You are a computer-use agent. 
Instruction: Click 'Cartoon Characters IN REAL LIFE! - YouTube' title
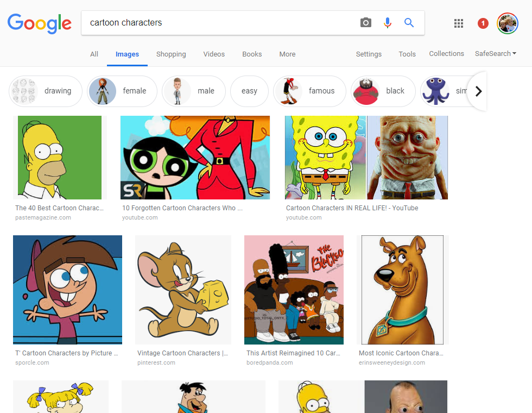352,208
